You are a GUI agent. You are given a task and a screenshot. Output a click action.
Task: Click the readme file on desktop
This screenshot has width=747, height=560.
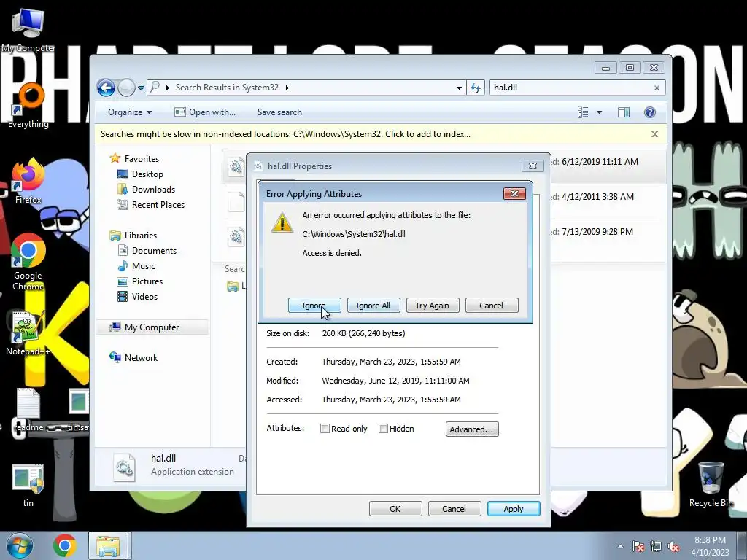pyautogui.click(x=28, y=410)
